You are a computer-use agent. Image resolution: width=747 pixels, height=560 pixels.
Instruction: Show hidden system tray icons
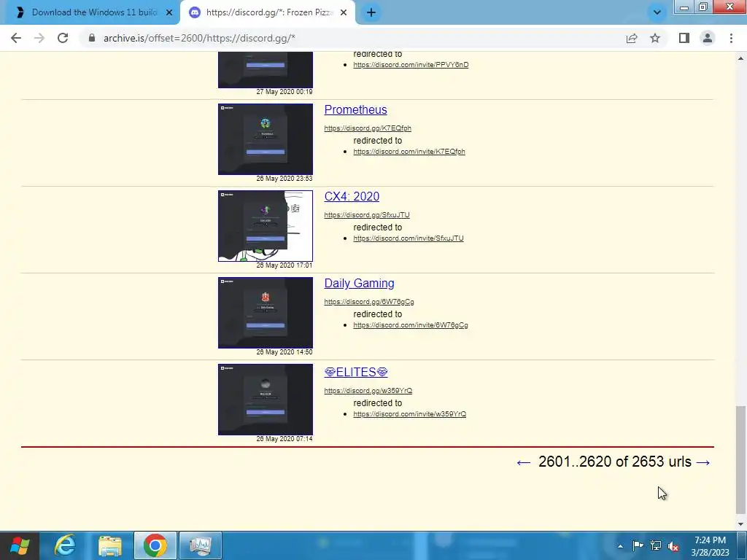620,546
